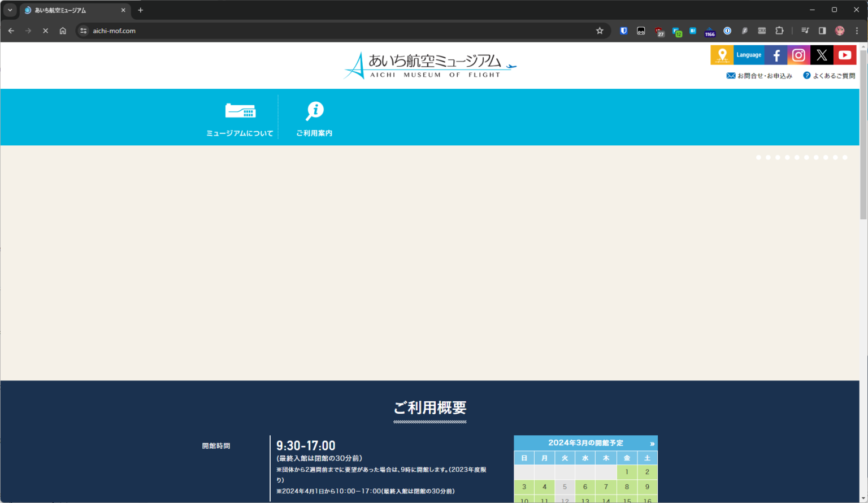The width and height of the screenshot is (868, 503).
Task: Open the tab search dropdown arrow
Action: 10,10
